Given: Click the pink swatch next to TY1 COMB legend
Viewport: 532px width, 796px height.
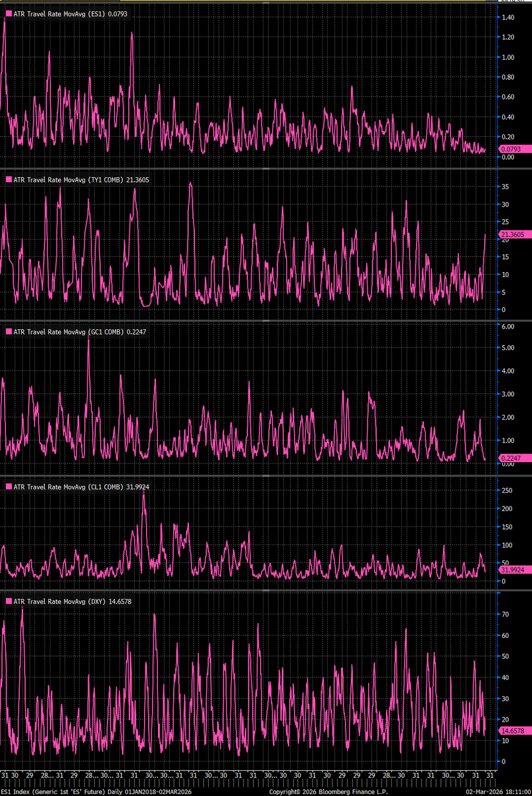Looking at the screenshot, I should (x=9, y=180).
